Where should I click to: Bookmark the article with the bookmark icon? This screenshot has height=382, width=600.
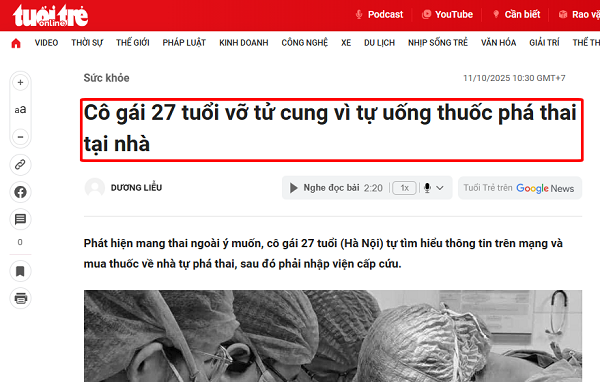(x=20, y=271)
